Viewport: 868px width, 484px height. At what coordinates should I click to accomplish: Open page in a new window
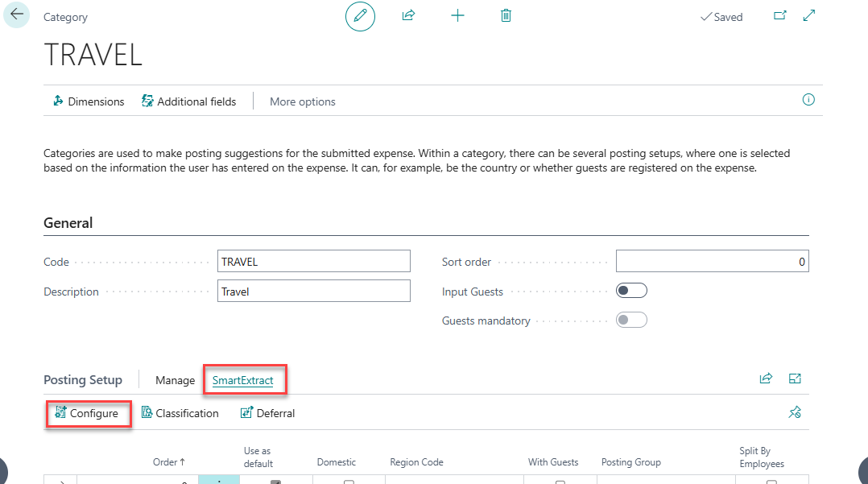(779, 16)
